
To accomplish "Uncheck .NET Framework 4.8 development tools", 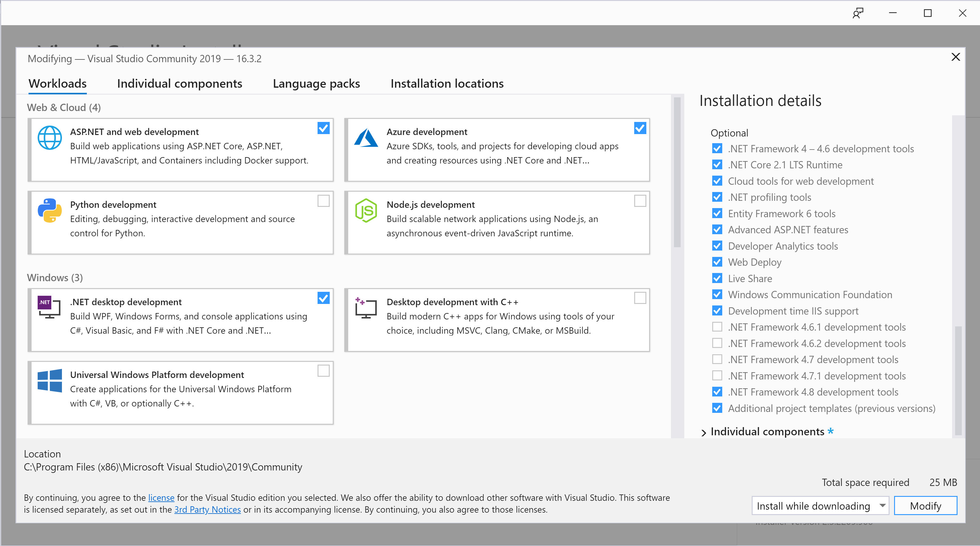I will [x=717, y=392].
